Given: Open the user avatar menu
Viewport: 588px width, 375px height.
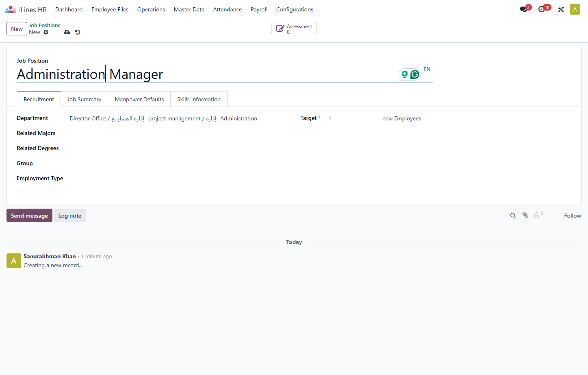Looking at the screenshot, I should pyautogui.click(x=575, y=9).
